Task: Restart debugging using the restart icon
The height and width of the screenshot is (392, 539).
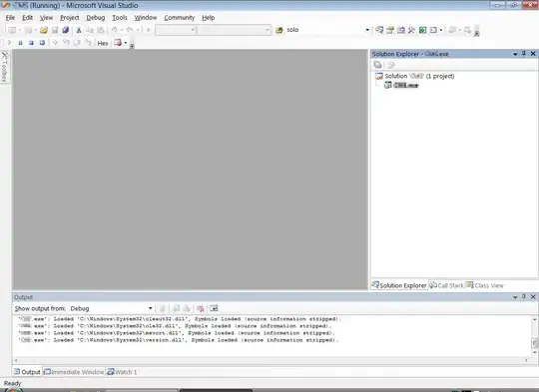Action: [42, 43]
